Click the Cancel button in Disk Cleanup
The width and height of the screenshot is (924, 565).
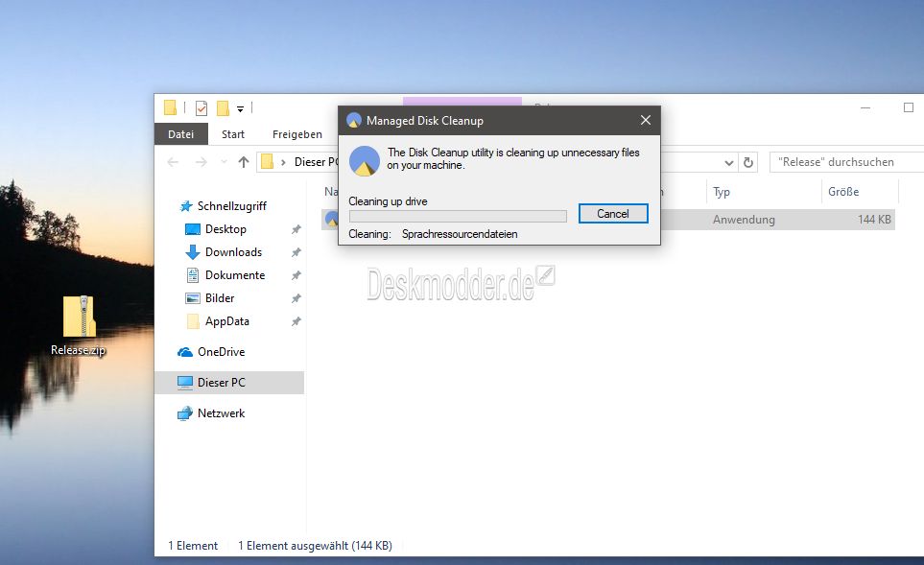(613, 214)
